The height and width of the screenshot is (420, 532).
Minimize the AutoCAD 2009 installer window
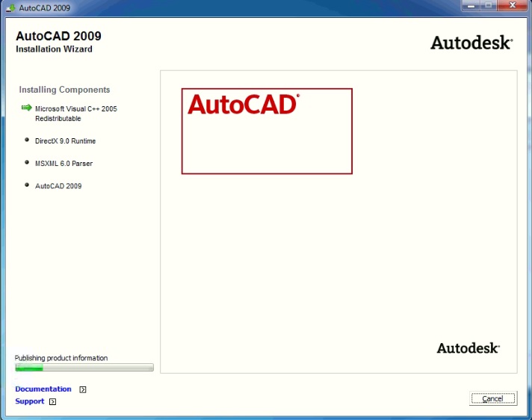(471, 6)
